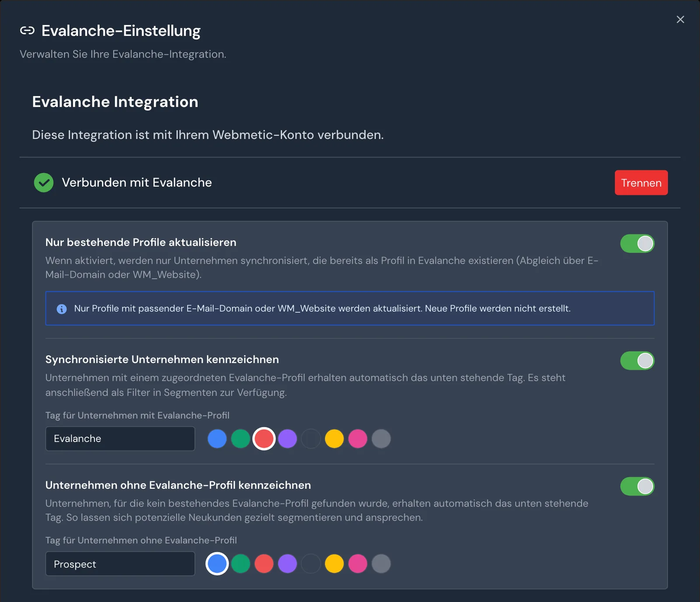The width and height of the screenshot is (700, 602).
Task: Pick dark color for Evalanche tag
Action: (311, 438)
